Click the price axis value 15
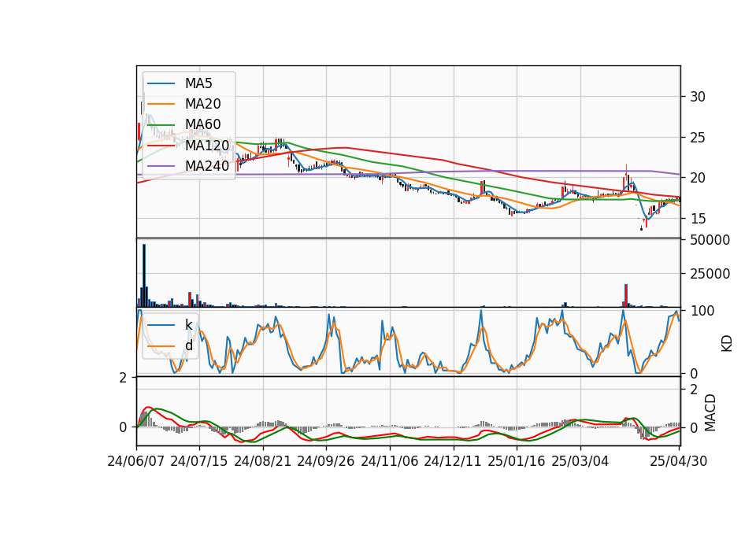The height and width of the screenshot is (543, 756). (697, 220)
